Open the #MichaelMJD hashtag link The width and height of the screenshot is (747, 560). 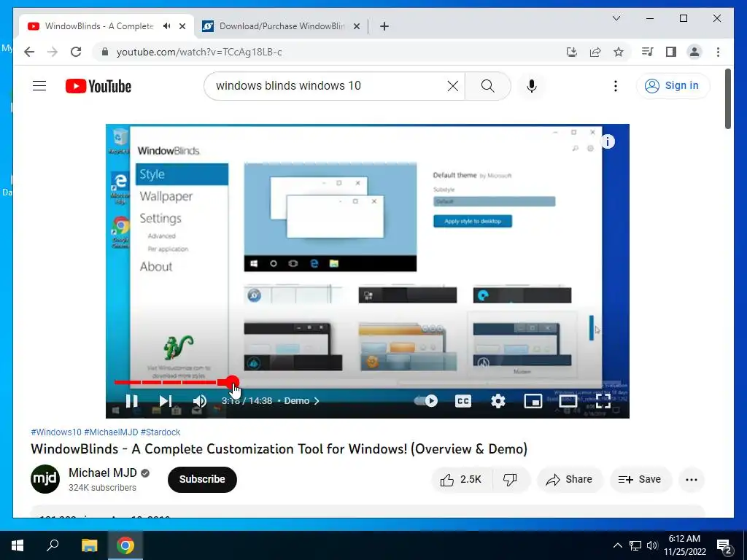click(x=111, y=432)
